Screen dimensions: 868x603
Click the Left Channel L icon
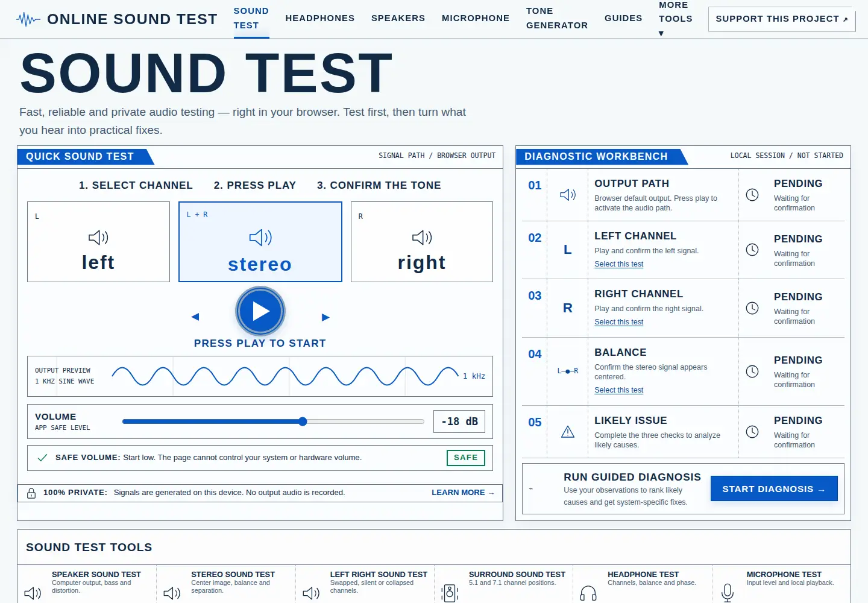[568, 250]
